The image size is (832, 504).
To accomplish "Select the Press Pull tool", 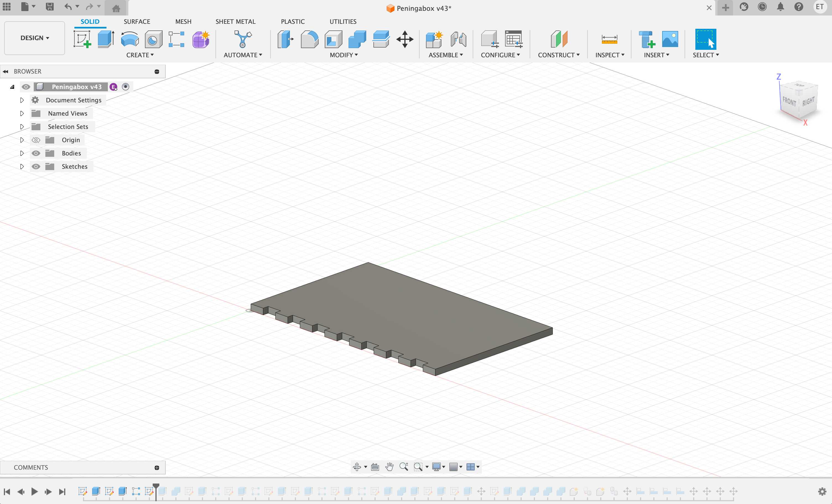I will (x=285, y=39).
